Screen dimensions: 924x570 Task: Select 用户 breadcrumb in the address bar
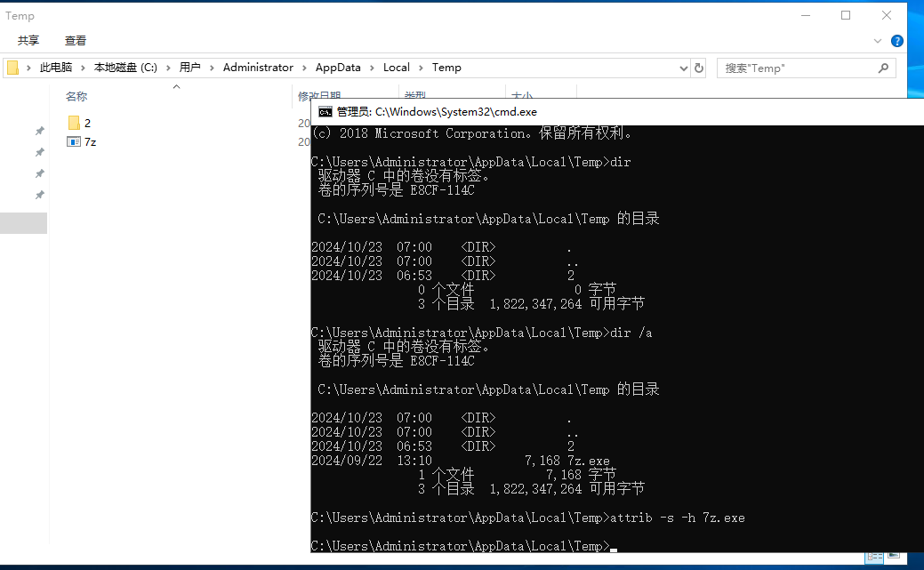(189, 68)
